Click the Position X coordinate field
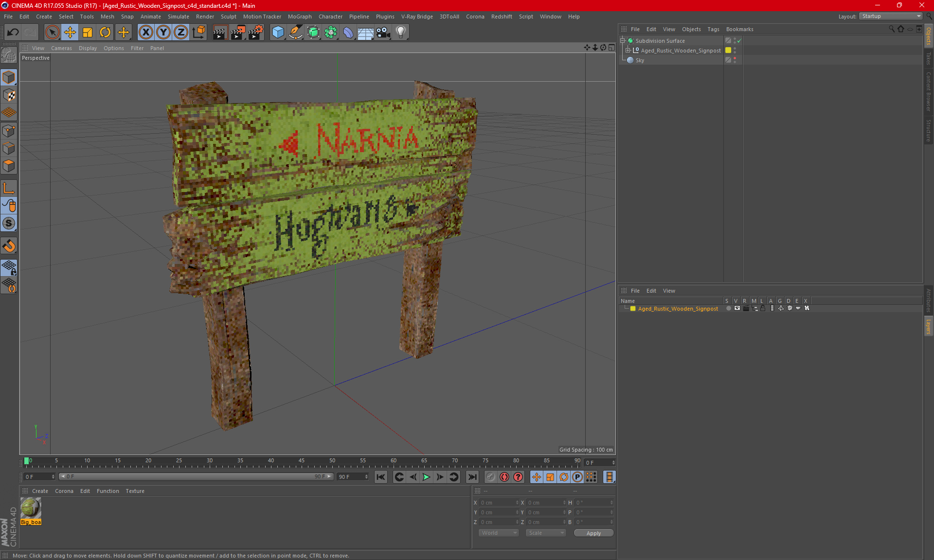 pos(500,503)
